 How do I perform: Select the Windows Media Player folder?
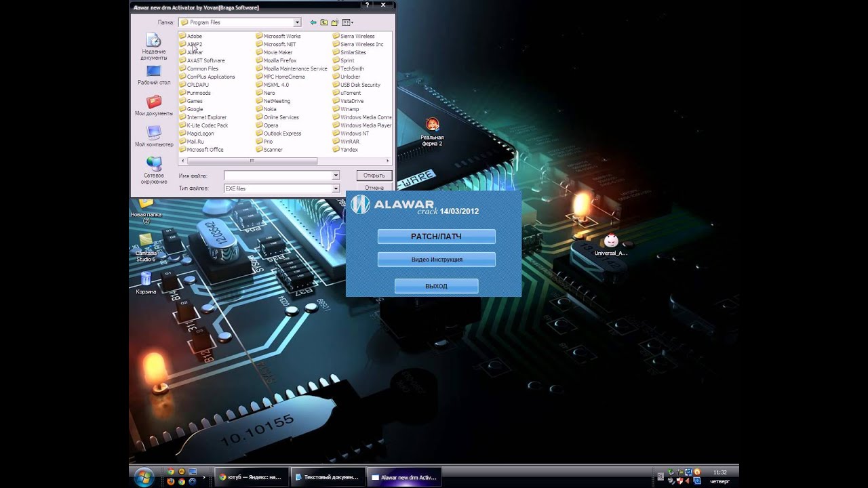click(x=361, y=125)
